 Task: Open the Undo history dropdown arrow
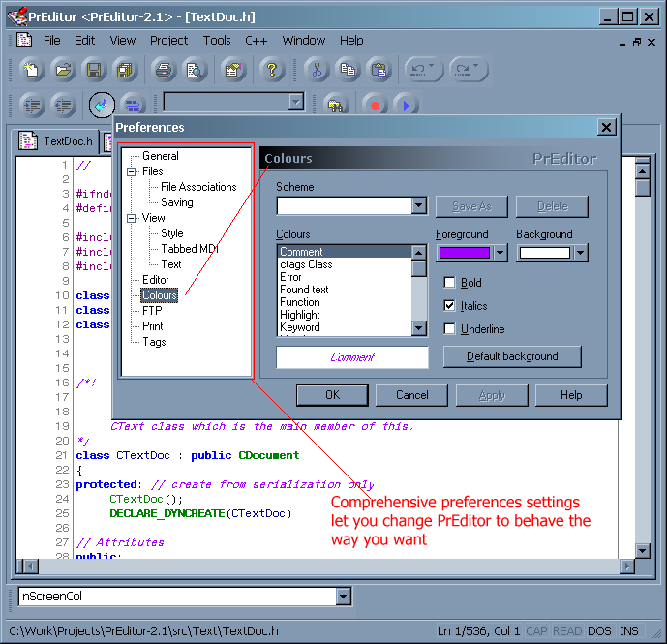432,67
